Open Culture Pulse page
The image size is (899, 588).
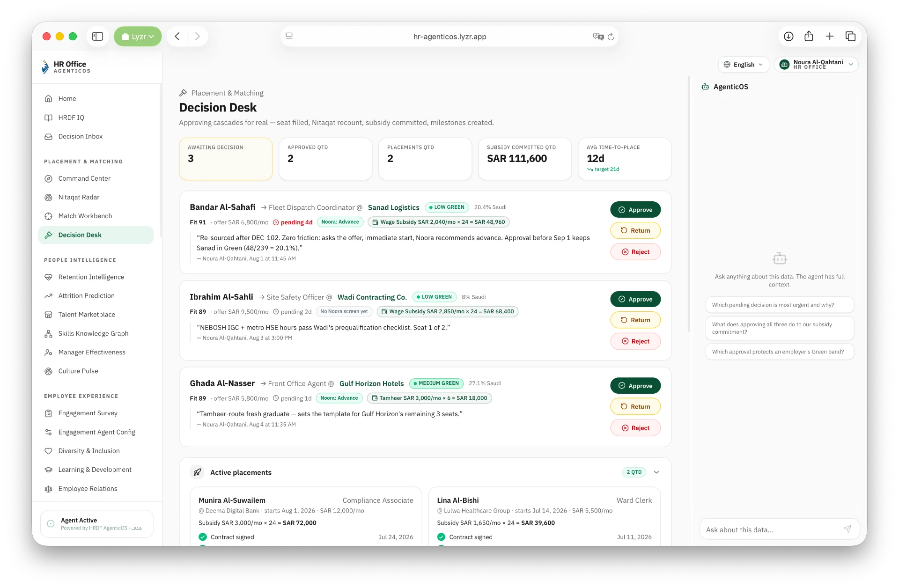(x=96, y=371)
